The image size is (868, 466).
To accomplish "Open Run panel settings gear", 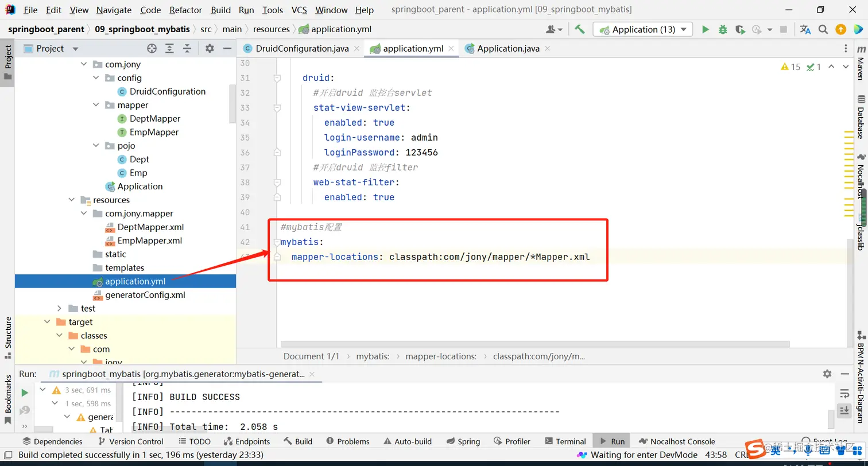I will point(827,374).
